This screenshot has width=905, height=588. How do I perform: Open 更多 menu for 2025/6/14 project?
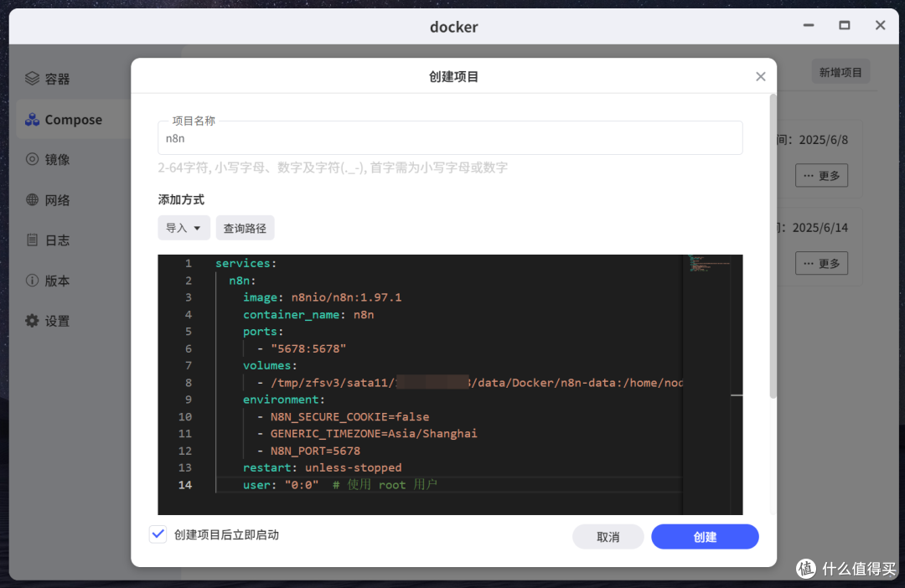pos(821,263)
